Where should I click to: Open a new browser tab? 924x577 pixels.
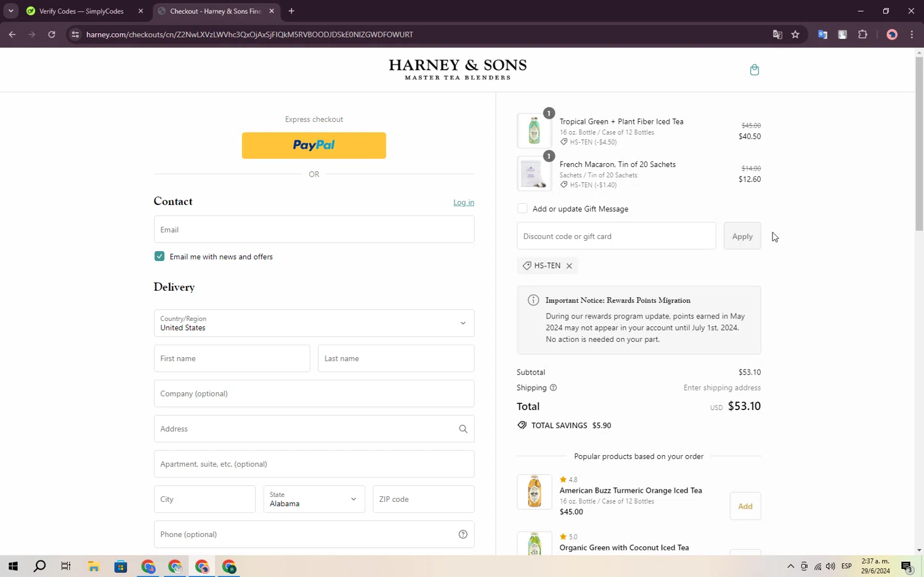coord(291,11)
